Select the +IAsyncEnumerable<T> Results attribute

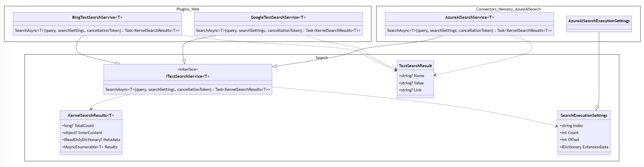tap(90, 147)
